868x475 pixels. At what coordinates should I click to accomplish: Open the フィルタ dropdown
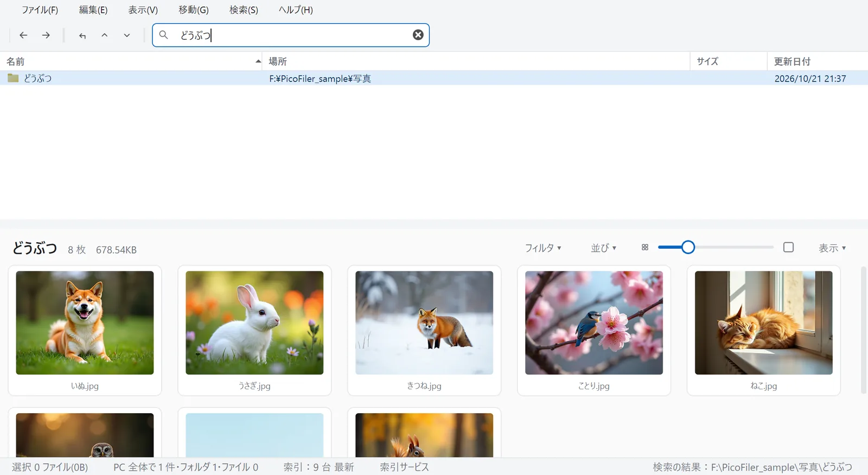pos(543,248)
